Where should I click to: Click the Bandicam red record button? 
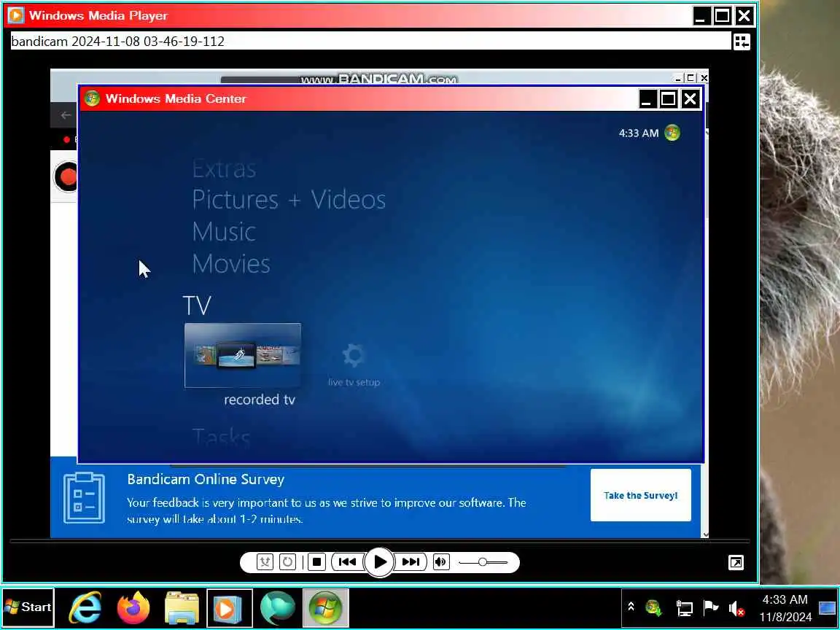click(66, 176)
